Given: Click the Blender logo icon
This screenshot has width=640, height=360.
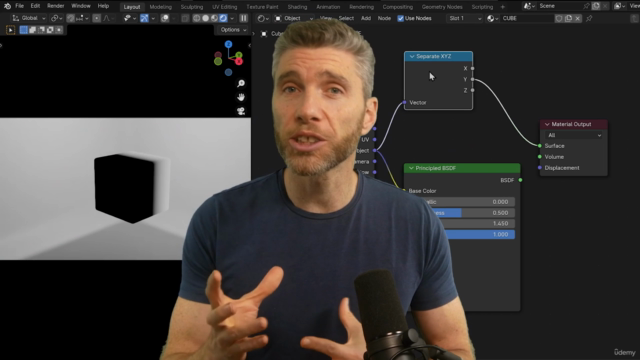Looking at the screenshot, I should tap(7, 6).
